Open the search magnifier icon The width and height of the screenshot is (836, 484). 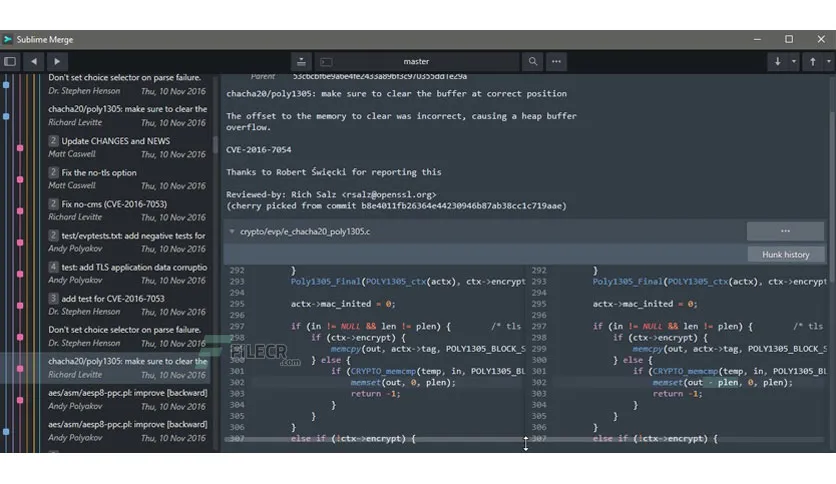pos(533,61)
